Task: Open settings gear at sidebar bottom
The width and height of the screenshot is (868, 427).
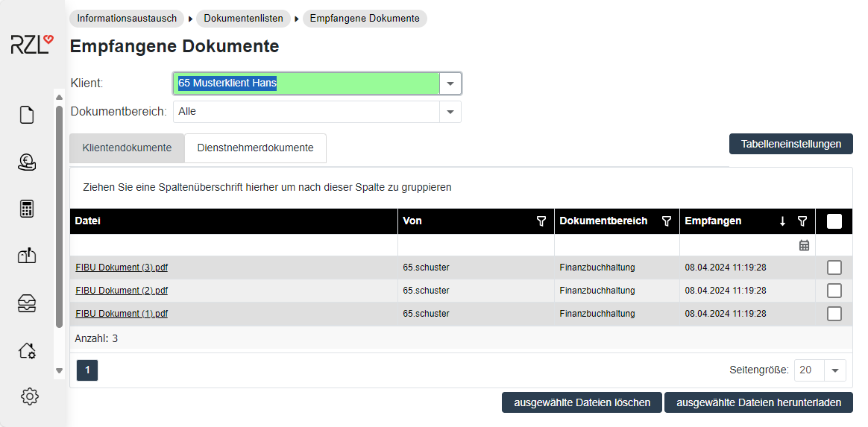Action: (x=30, y=396)
